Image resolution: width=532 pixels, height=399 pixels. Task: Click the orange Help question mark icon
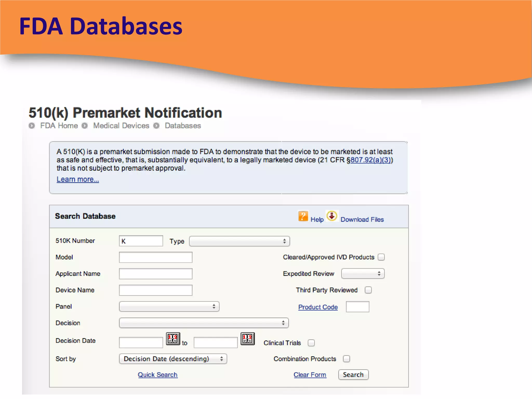tap(303, 216)
